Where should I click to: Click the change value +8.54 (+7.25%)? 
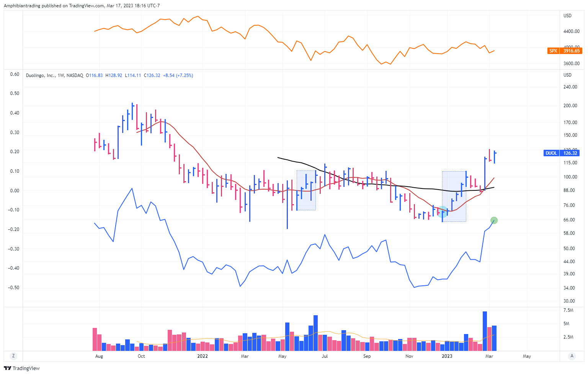[178, 75]
